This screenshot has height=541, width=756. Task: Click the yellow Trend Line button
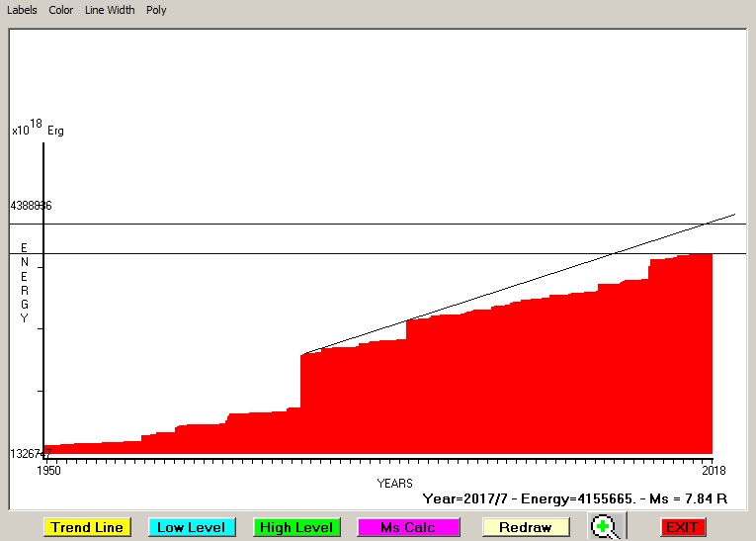(x=87, y=527)
